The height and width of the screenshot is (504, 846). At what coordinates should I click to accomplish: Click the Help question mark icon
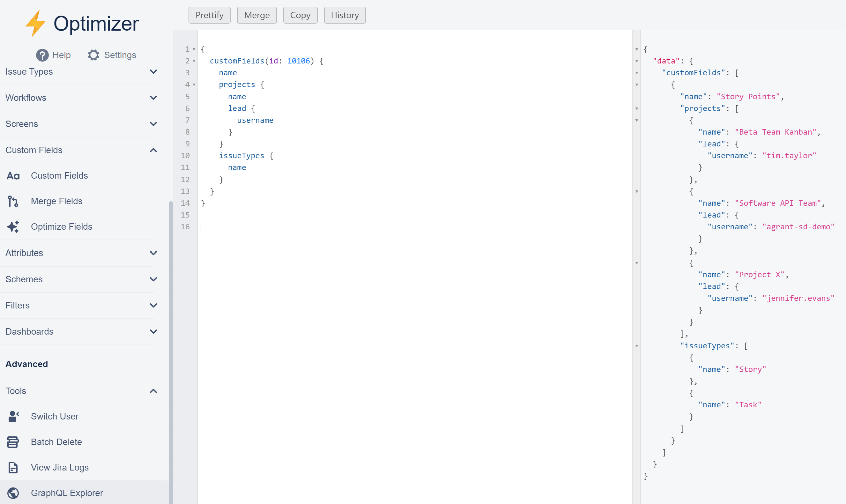tap(41, 55)
